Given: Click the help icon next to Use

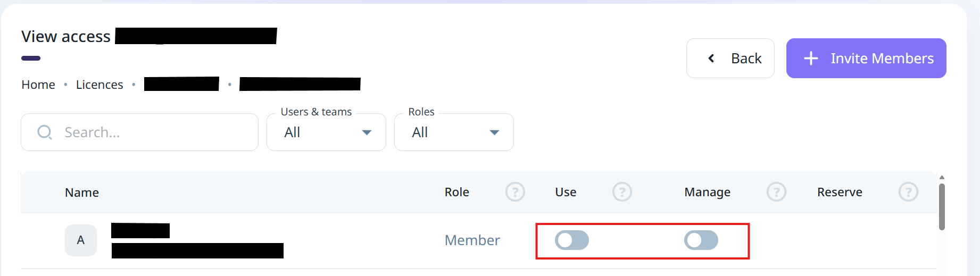Looking at the screenshot, I should [622, 192].
